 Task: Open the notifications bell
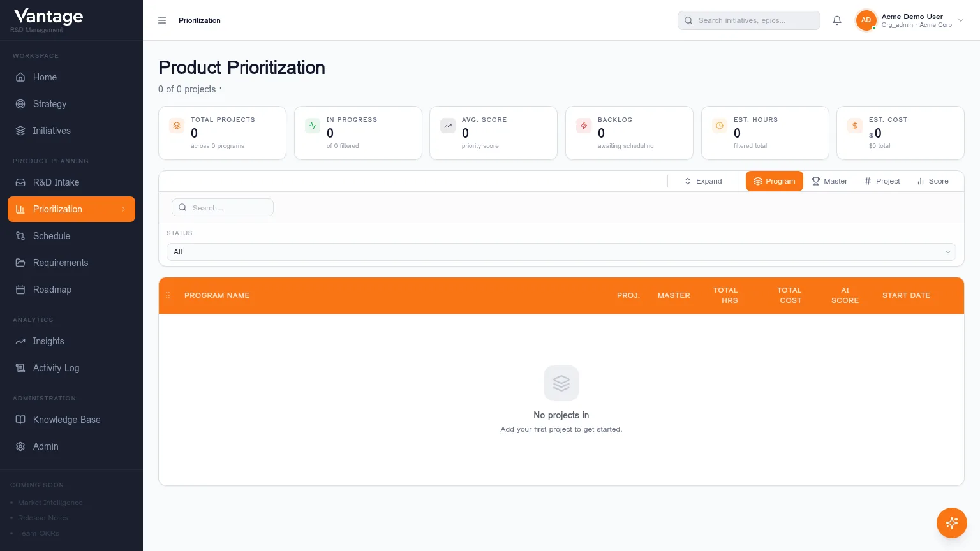pos(837,20)
